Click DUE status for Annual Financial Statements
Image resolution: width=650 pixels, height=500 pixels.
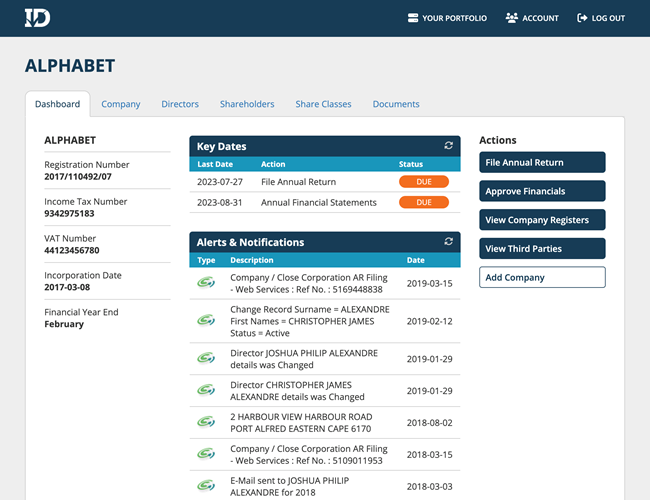click(423, 202)
